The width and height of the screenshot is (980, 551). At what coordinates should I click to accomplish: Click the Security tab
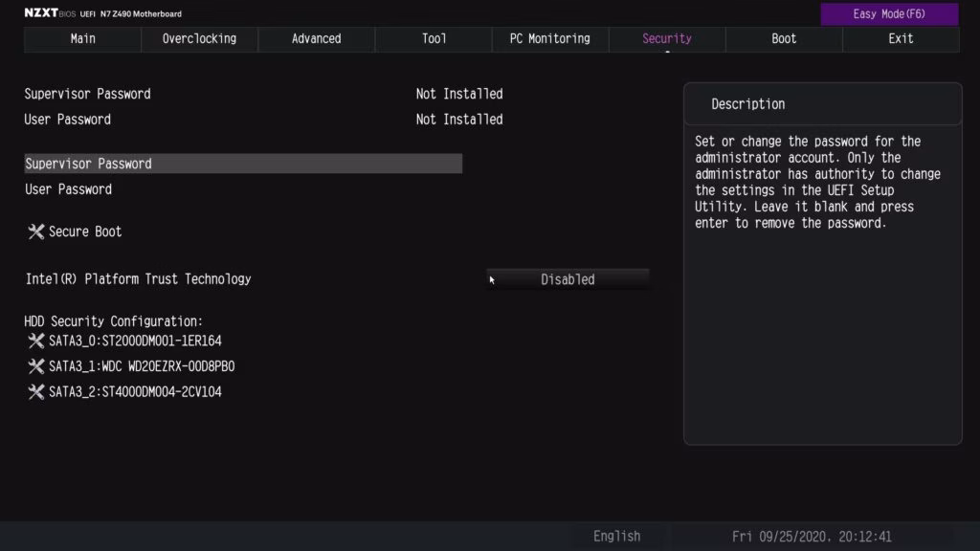(667, 38)
